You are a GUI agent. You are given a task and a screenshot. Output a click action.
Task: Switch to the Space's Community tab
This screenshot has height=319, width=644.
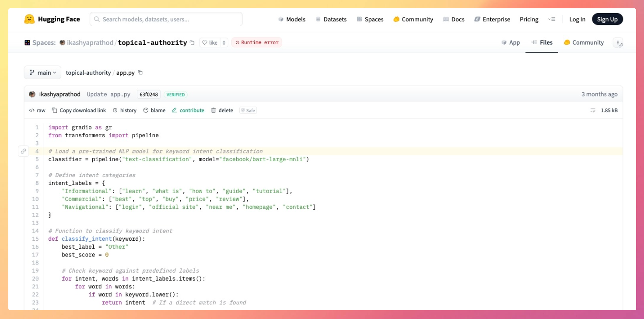coord(584,42)
